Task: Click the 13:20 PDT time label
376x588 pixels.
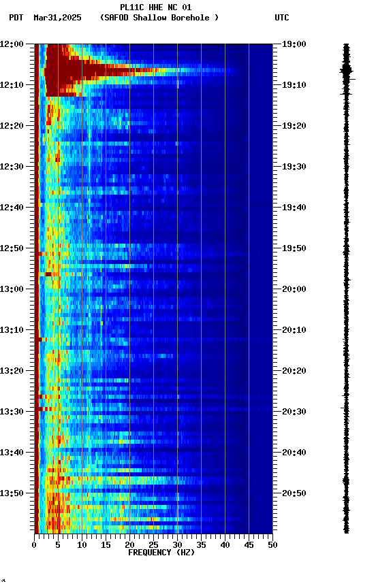Action: click(12, 372)
